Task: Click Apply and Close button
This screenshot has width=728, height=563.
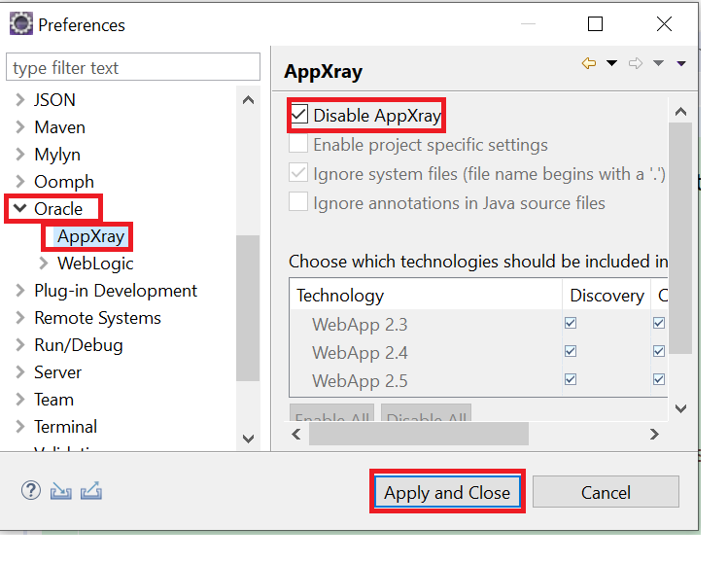Action: tap(447, 491)
